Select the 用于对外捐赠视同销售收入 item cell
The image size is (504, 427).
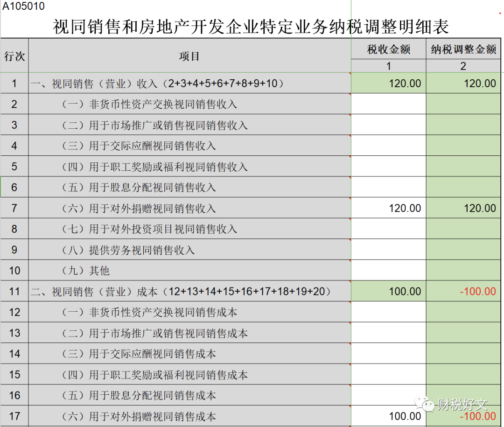(x=189, y=208)
